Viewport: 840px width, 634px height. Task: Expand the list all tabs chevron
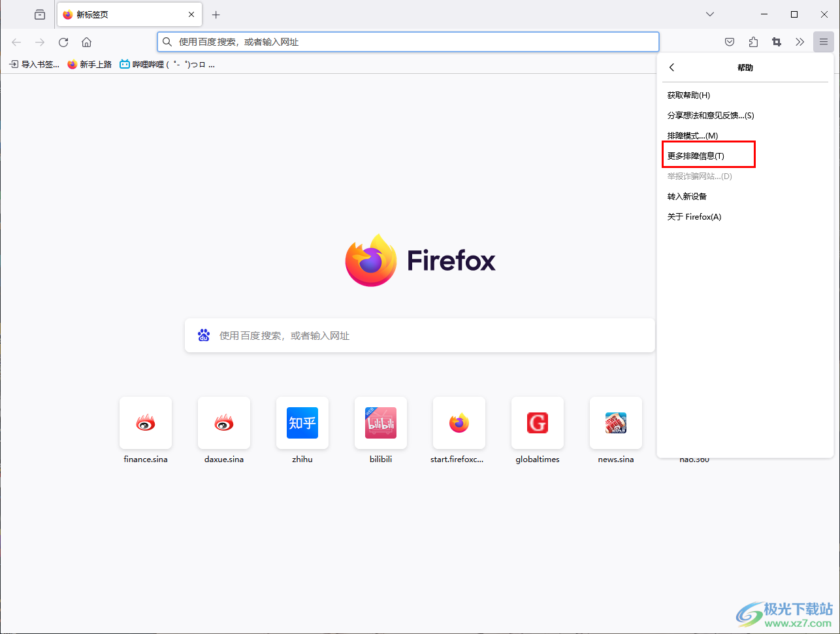click(x=710, y=14)
